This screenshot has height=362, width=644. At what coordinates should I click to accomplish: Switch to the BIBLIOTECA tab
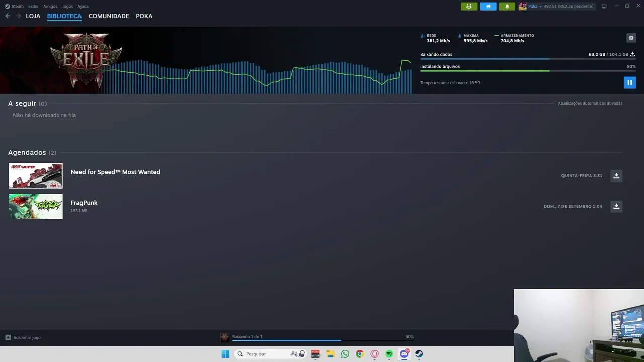tap(64, 16)
